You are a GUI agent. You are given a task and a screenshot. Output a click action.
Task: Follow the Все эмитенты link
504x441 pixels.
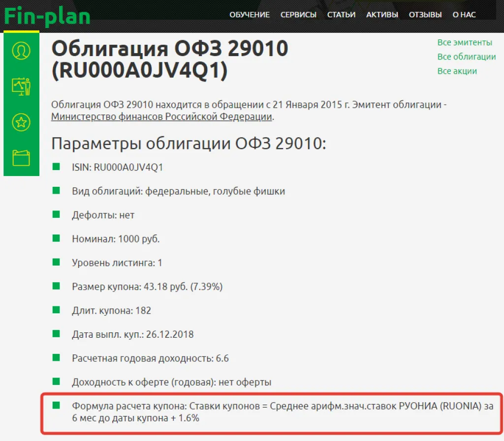(x=465, y=42)
